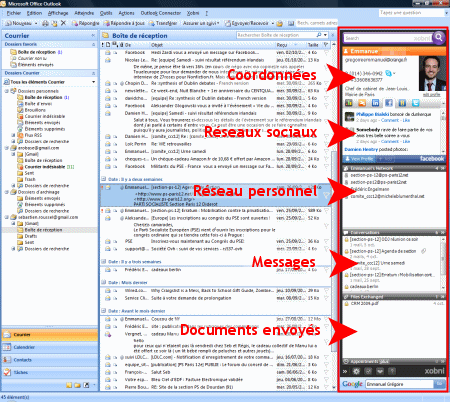The height and width of the screenshot is (402, 450).
Task: Open Xobni settings gear icon
Action: click(356, 371)
